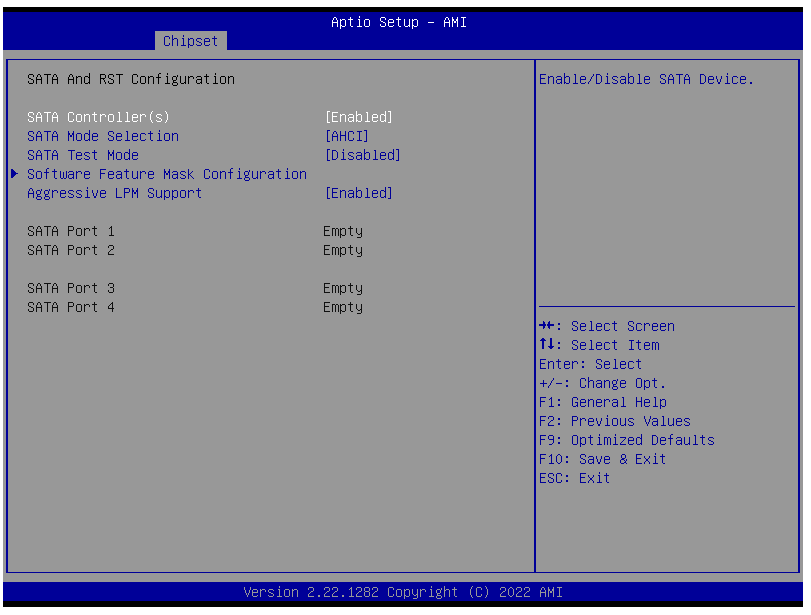Screen dimensions: 811x615
Task: Select Aggressive LPM Support option
Action: (x=114, y=193)
